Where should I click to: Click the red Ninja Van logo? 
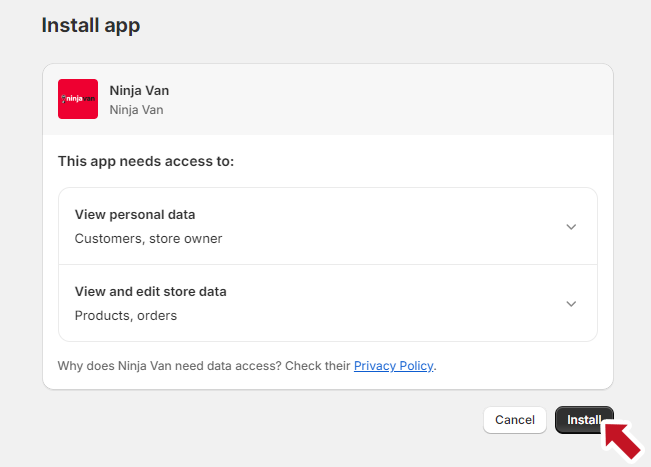click(x=78, y=99)
